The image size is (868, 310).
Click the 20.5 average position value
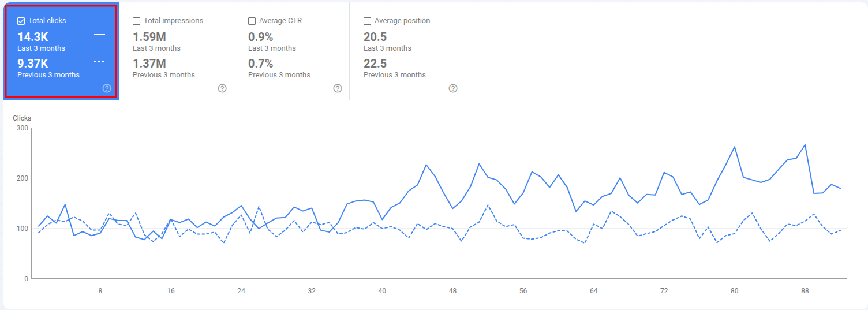click(375, 37)
